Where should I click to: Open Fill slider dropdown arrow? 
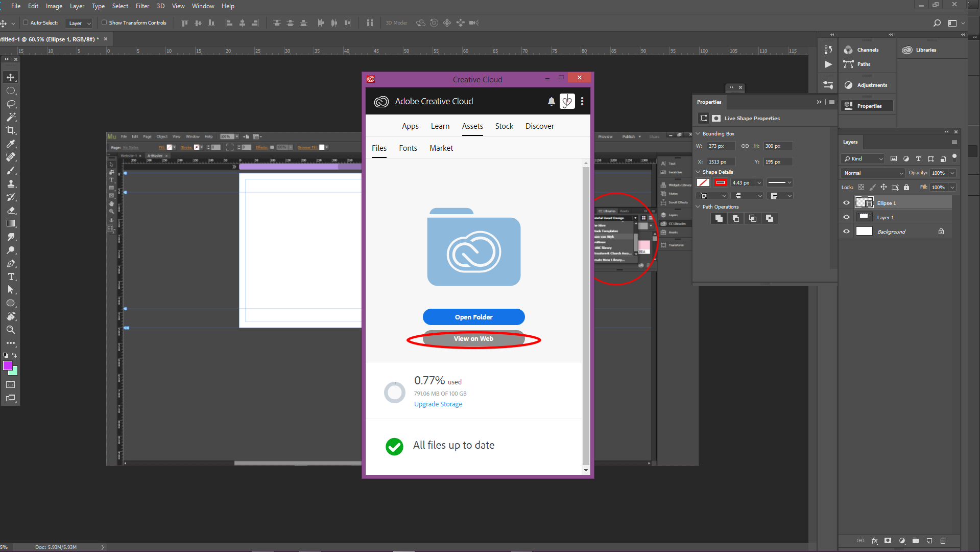tap(952, 187)
